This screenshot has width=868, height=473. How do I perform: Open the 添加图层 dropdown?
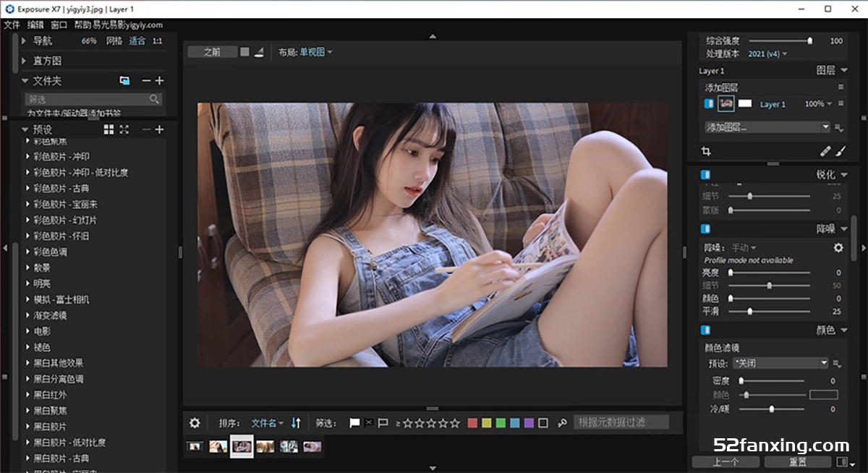click(x=767, y=127)
